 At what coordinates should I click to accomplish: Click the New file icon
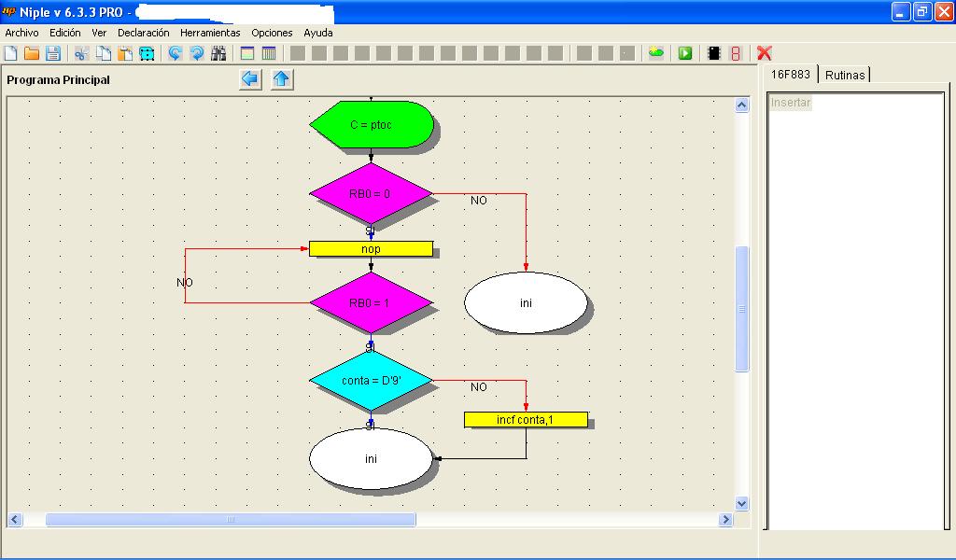click(x=10, y=53)
